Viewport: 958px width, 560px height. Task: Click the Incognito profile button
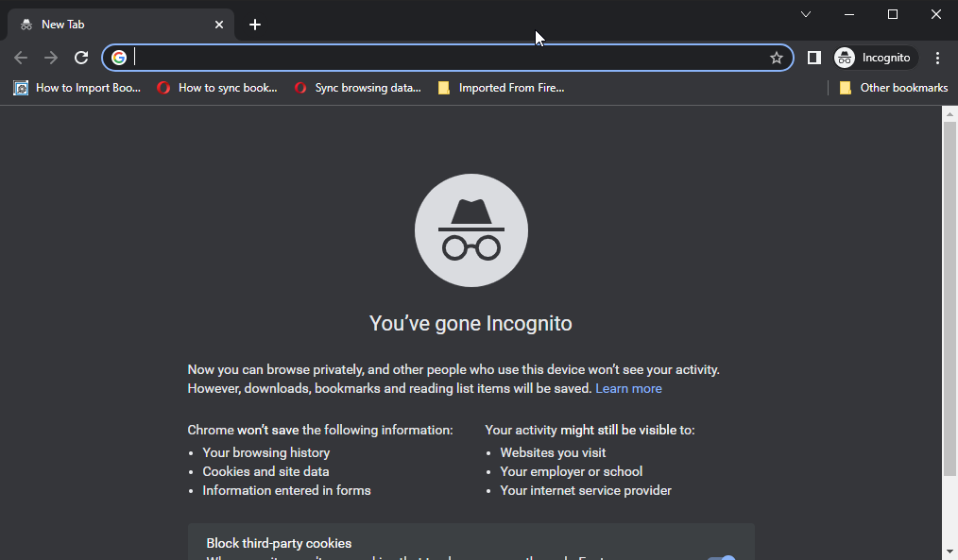[876, 58]
